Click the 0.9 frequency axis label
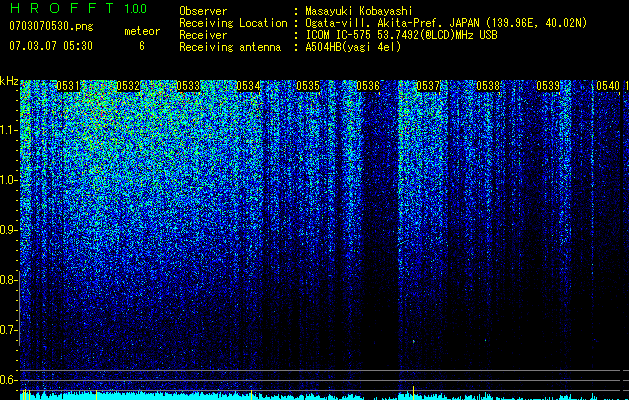This screenshot has height=400, width=629. (x=9, y=230)
